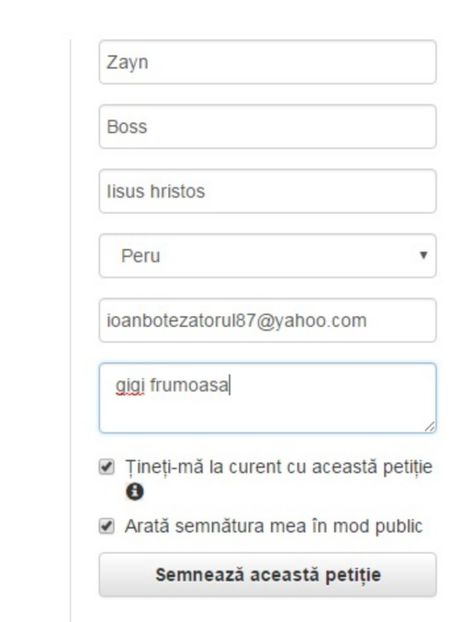450x622 pixels.
Task: Focus the first name field containing Zayn
Action: click(x=267, y=62)
